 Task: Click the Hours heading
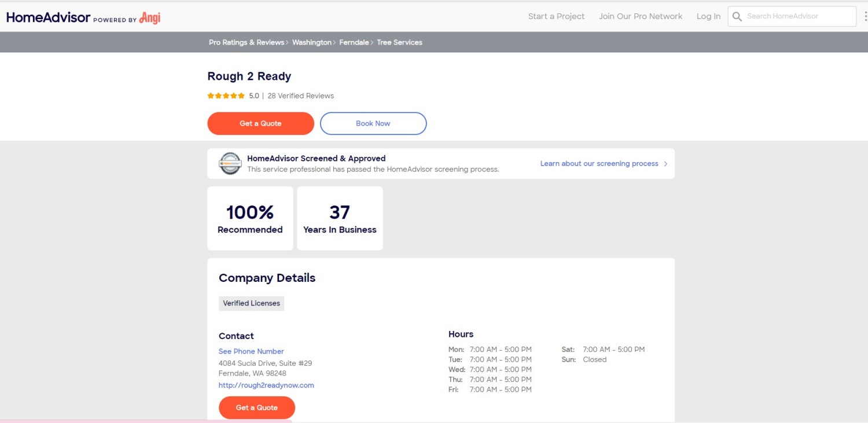click(461, 334)
